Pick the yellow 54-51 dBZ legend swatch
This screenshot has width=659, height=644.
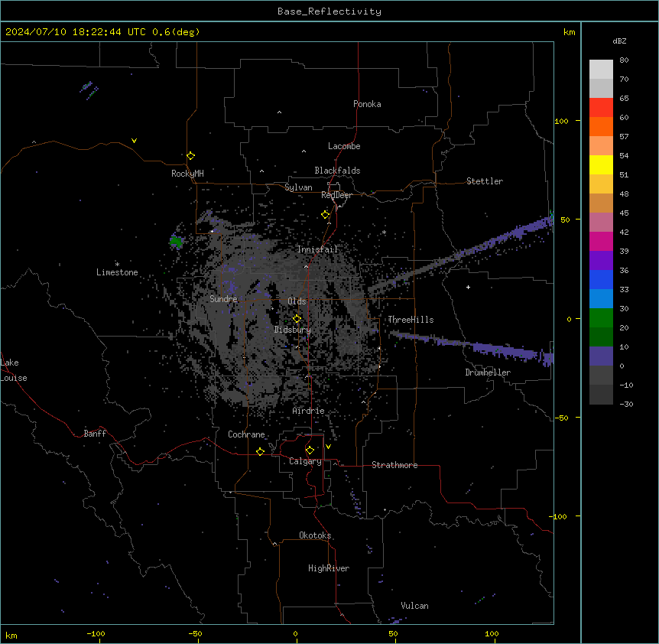pos(601,164)
